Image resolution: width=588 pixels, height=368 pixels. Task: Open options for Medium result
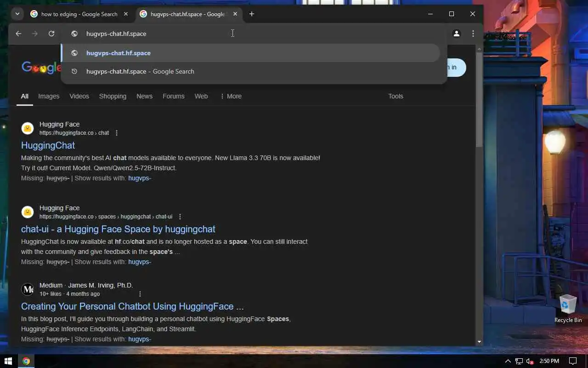click(x=140, y=294)
